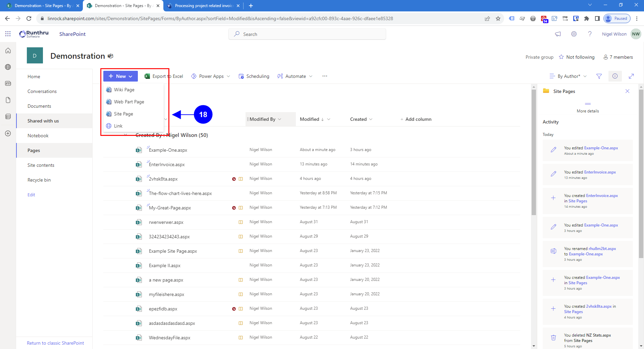Select Wiki Page from New menu
The width and height of the screenshot is (644, 349).
124,90
